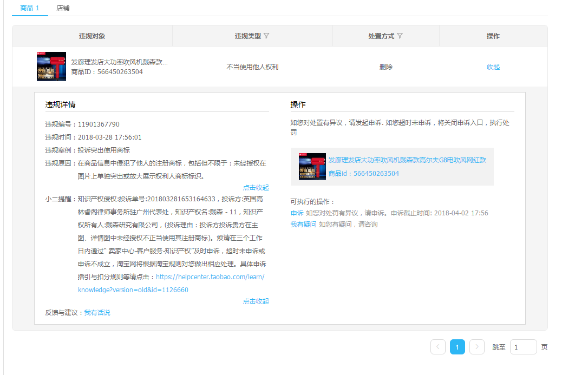Open the filter icon beside 处置方式
The height and width of the screenshot is (375, 588).
click(x=400, y=36)
